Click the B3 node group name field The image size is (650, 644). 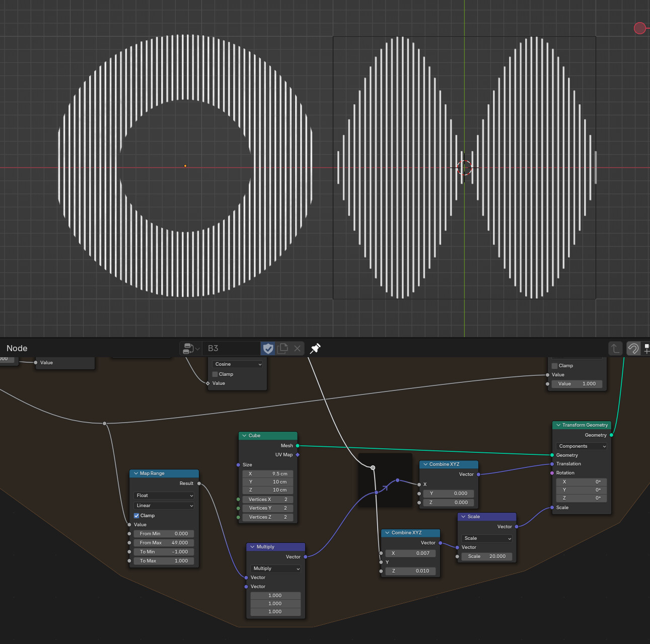tap(233, 348)
